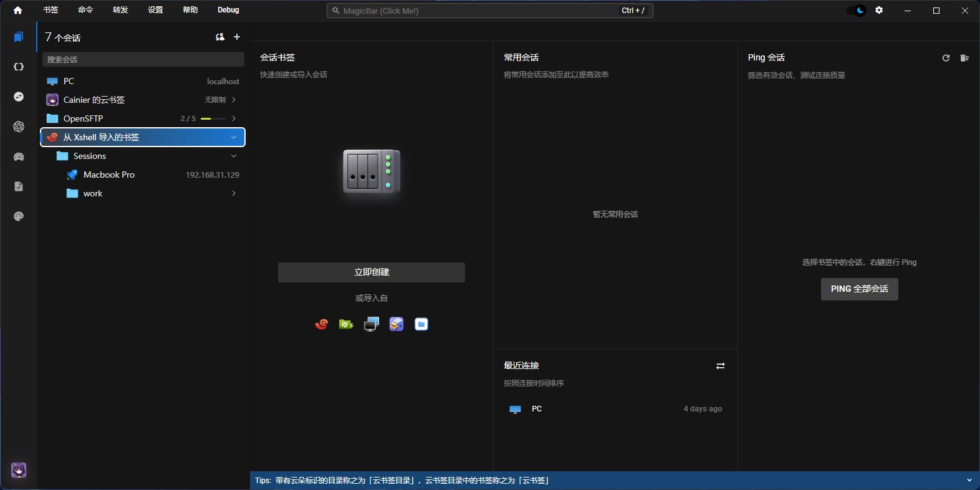Expand the OpenSFTP folder chevron

click(x=234, y=118)
